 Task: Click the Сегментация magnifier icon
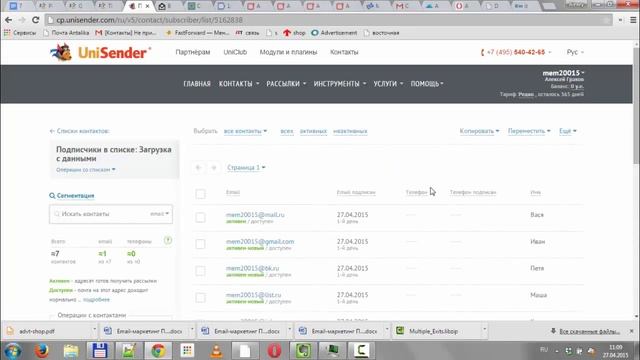pyautogui.click(x=52, y=196)
